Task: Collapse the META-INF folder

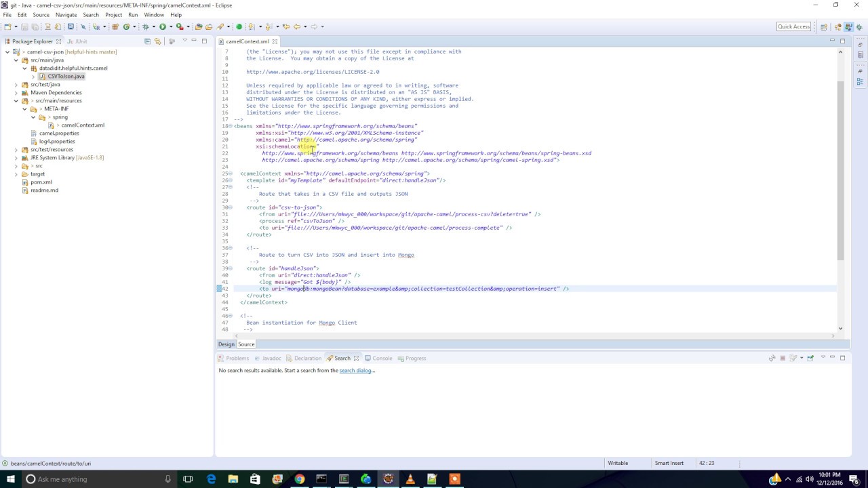Action: (x=25, y=109)
